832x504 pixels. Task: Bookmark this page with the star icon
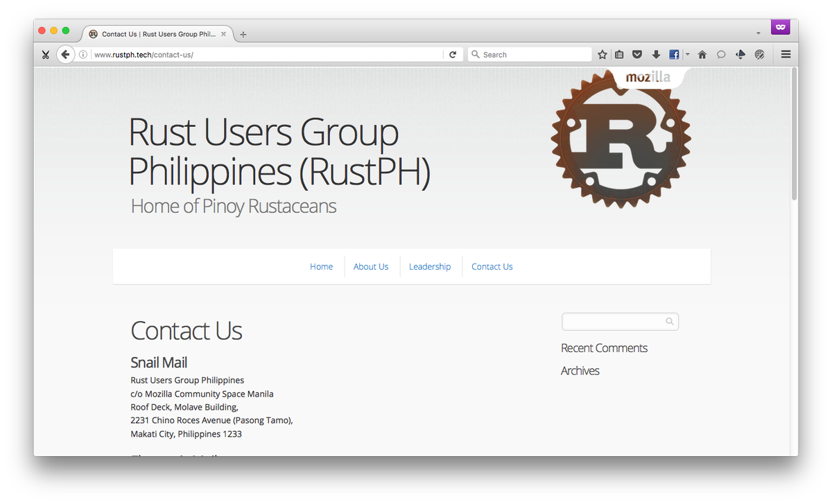tap(602, 54)
